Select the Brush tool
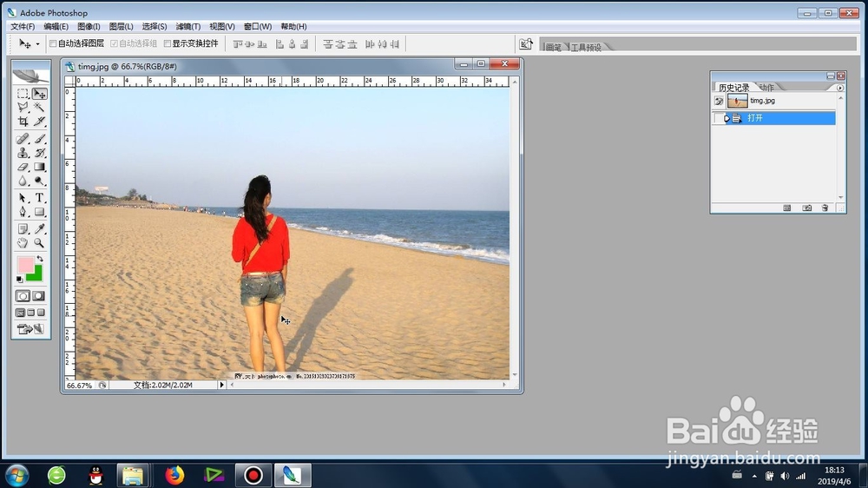The image size is (868, 488). pyautogui.click(x=39, y=138)
